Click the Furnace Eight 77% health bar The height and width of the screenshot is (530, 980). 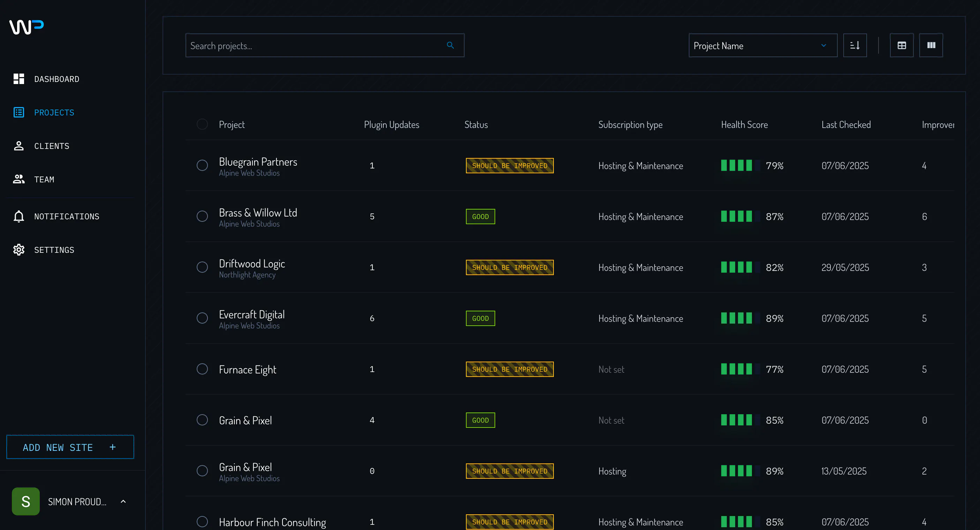pyautogui.click(x=740, y=369)
